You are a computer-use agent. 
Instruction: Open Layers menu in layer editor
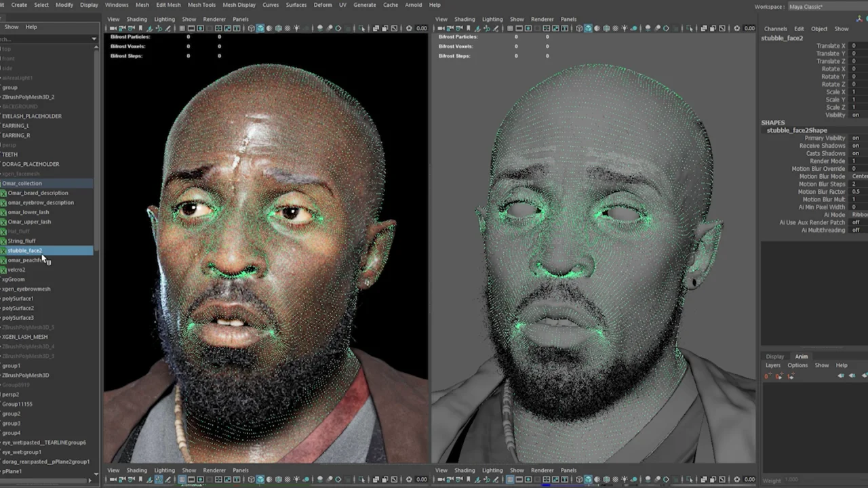pos(773,365)
